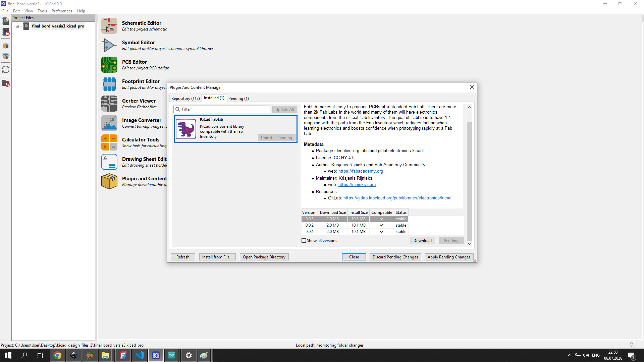This screenshot has width=644, height=362.
Task: Click the ENG language indicator in tray
Action: (x=596, y=355)
